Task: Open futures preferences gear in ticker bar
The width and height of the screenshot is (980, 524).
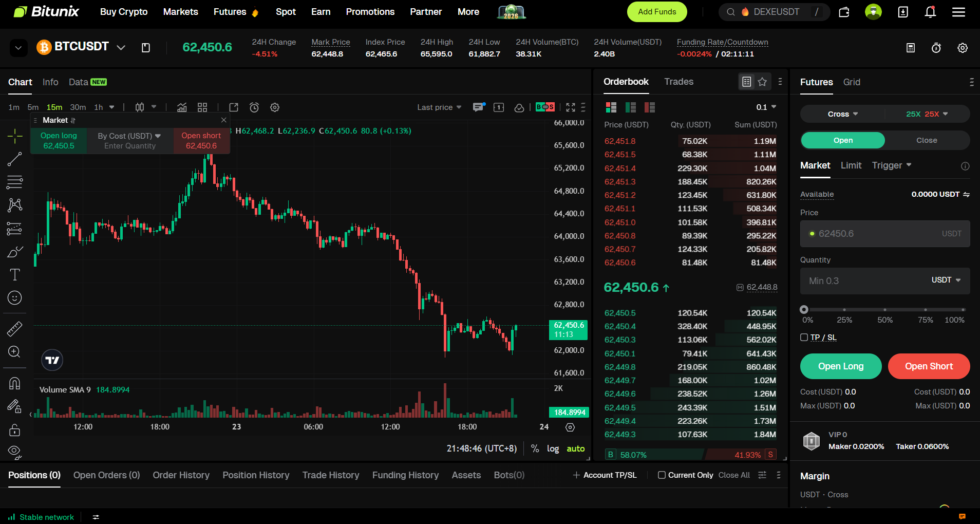Action: (963, 48)
